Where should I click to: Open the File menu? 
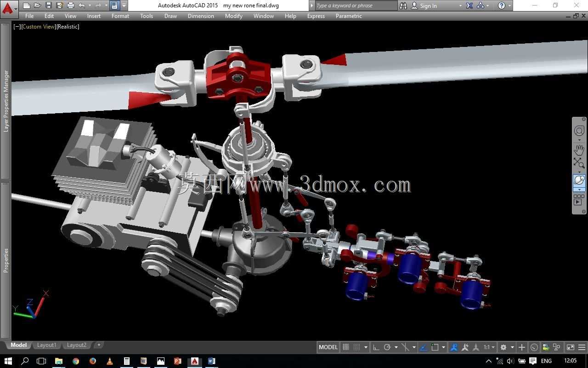tap(29, 16)
